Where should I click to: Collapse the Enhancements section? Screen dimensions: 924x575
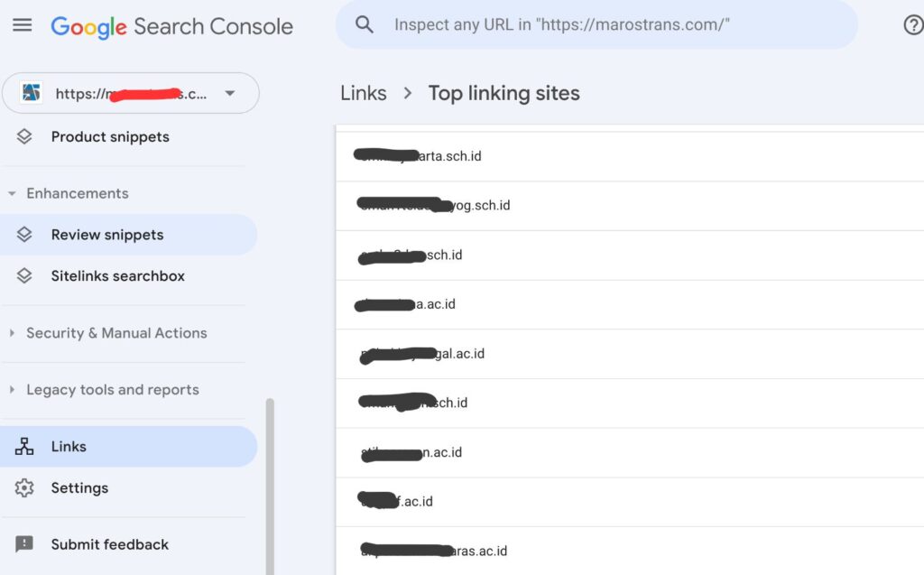click(12, 193)
